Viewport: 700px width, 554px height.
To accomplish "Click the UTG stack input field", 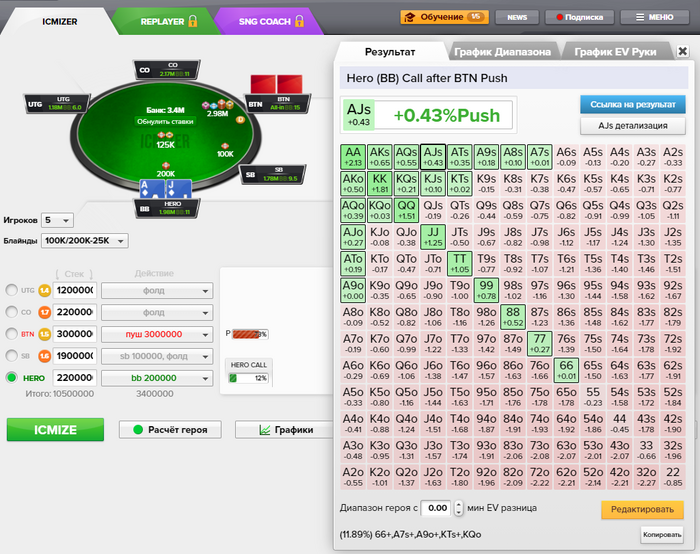I will click(75, 290).
